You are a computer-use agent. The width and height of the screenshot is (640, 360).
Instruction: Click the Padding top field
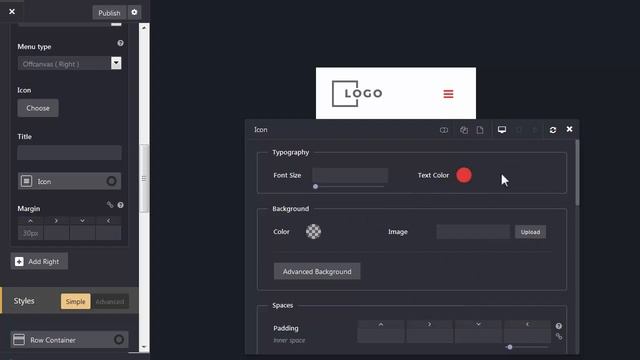tap(381, 335)
